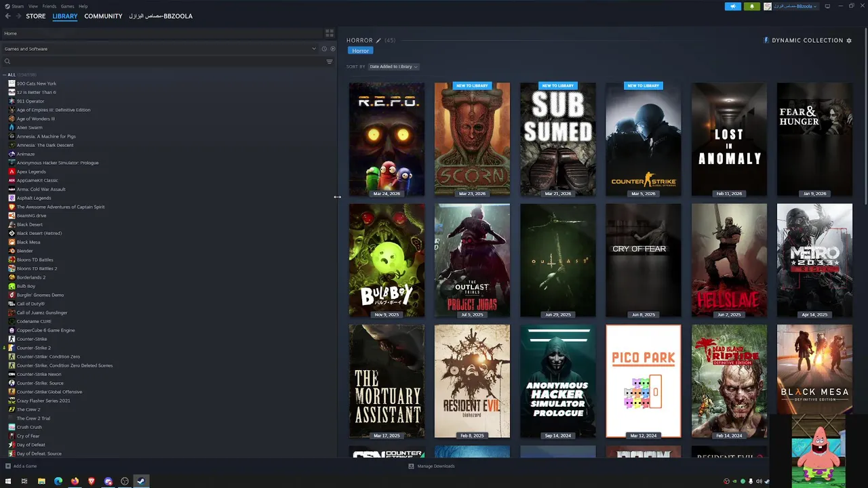Open the Friends menu
Screen dimensions: 868x488
pyautogui.click(x=50, y=6)
